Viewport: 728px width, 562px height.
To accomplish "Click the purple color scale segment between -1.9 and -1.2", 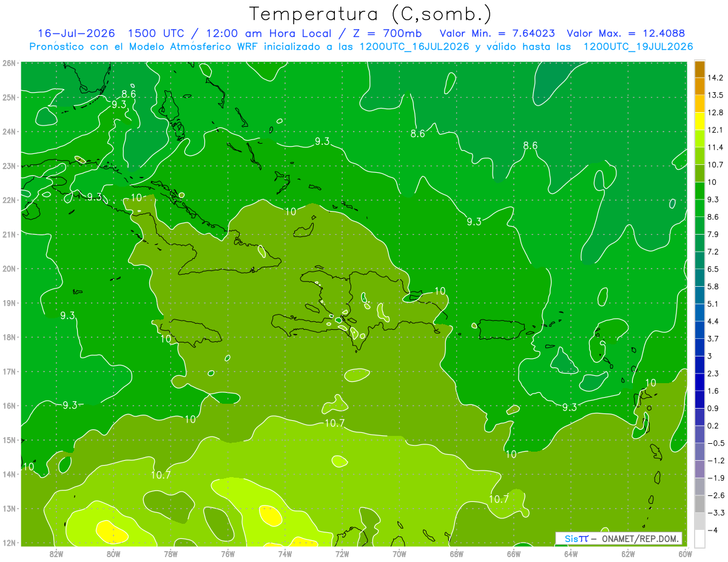I will [699, 469].
